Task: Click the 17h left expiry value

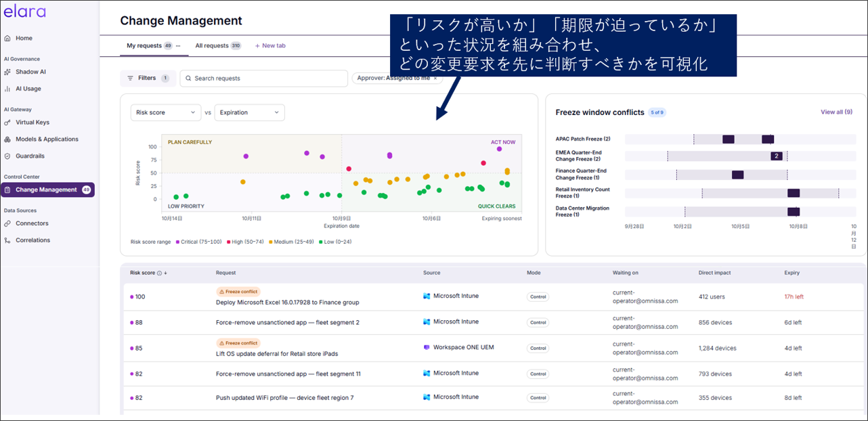Action: pyautogui.click(x=794, y=297)
